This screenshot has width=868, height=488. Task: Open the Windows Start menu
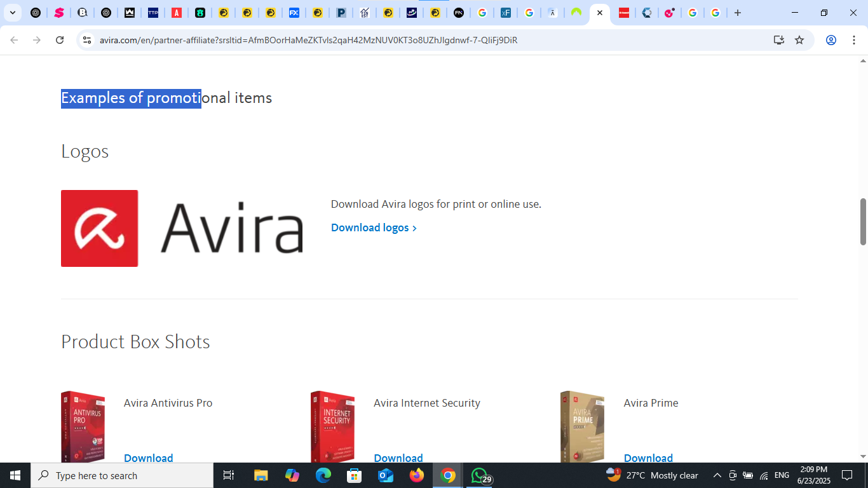click(x=15, y=475)
